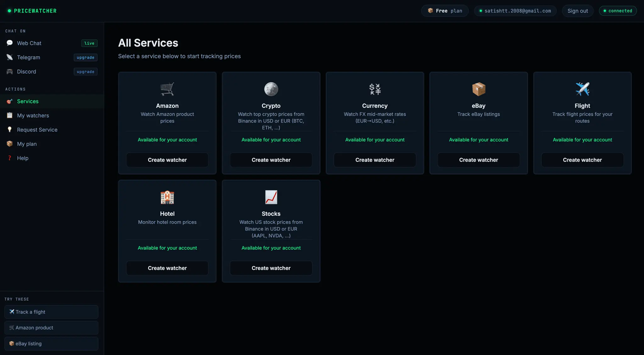
Task: Click the Stocks chart icon
Action: pyautogui.click(x=271, y=197)
